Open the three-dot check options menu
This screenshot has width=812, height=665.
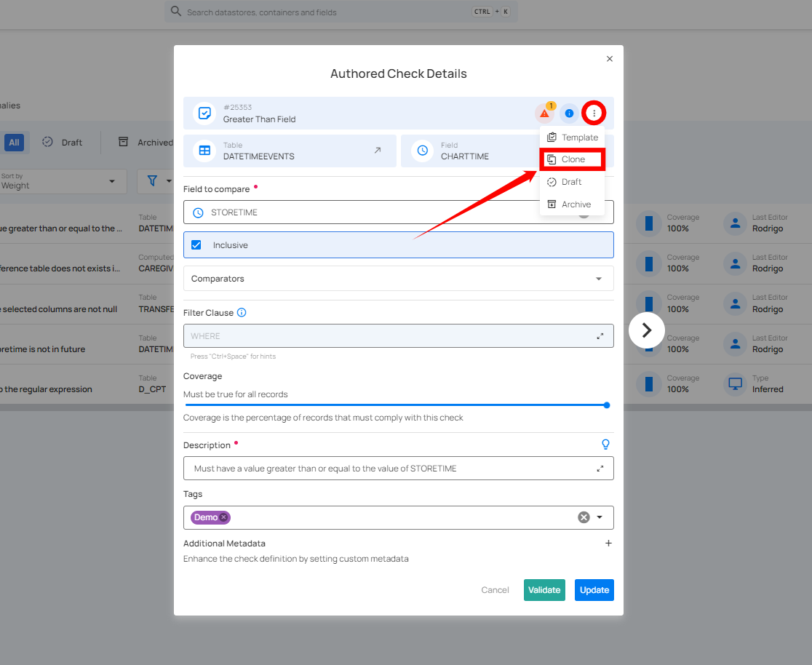594,113
